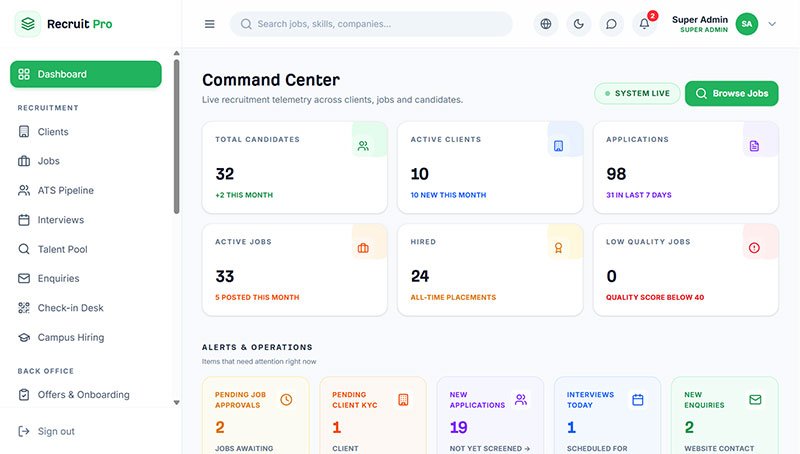Viewport: 800px width, 454px height.
Task: Open Check-in Desk in the sidebar
Action: (86, 308)
